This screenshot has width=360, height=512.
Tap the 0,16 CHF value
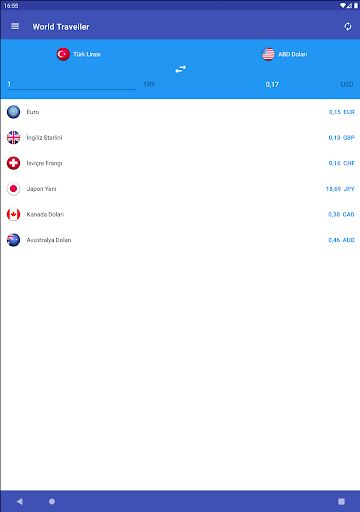click(341, 163)
